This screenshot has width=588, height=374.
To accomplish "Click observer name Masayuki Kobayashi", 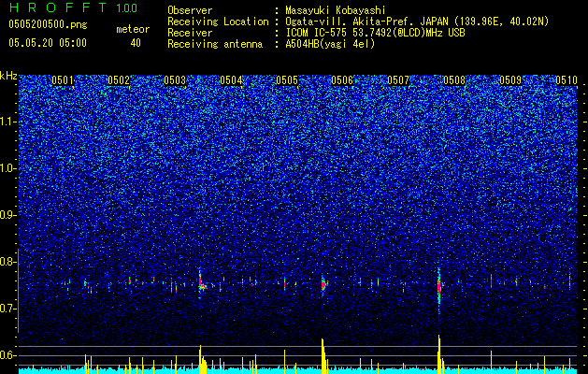I will coord(336,10).
